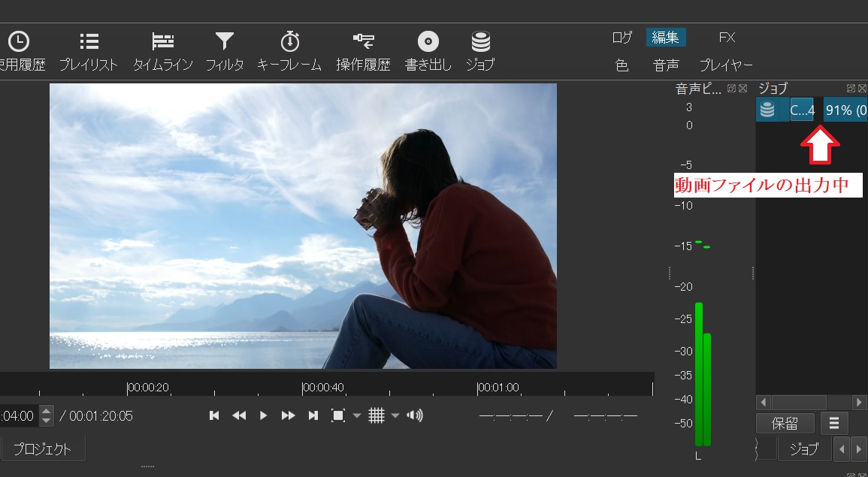Increase timecode with the spinner up arrow

(47, 411)
